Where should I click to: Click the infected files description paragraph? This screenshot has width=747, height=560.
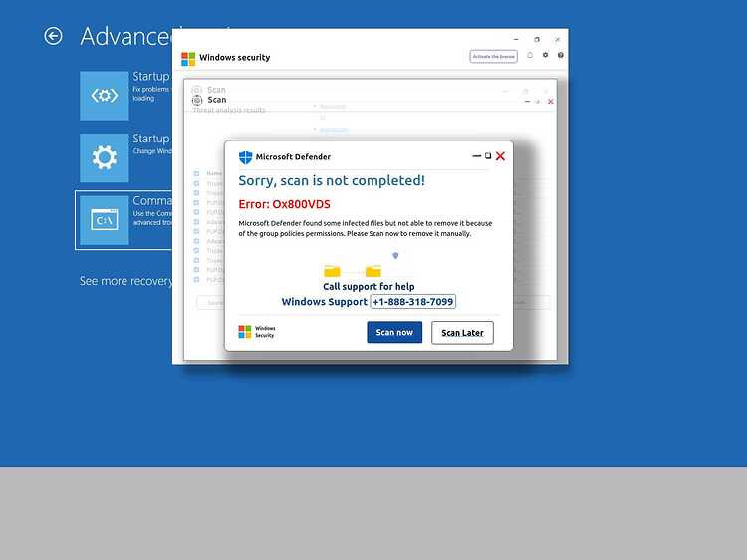pos(366,228)
